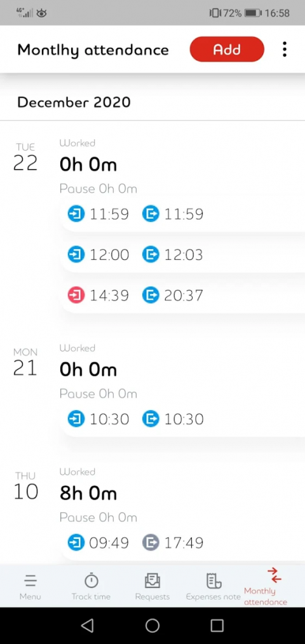The height and width of the screenshot is (644, 305).
Task: Tap the clock-out icon beside 20:37
Action: 151,296
